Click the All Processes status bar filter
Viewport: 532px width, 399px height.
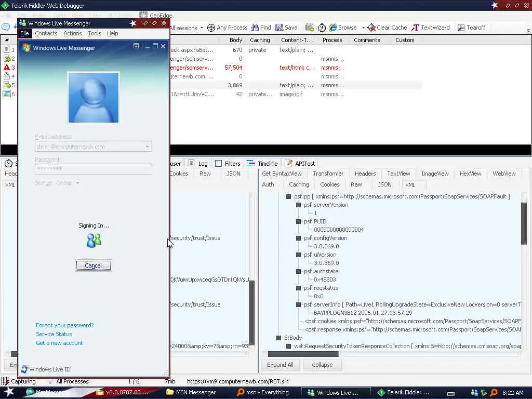coord(68,381)
